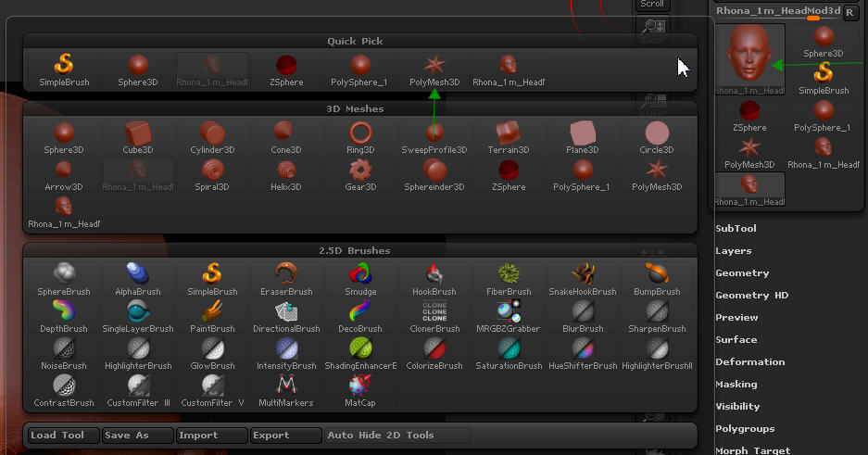Expand Layers palette section
868x455 pixels.
[x=734, y=251]
